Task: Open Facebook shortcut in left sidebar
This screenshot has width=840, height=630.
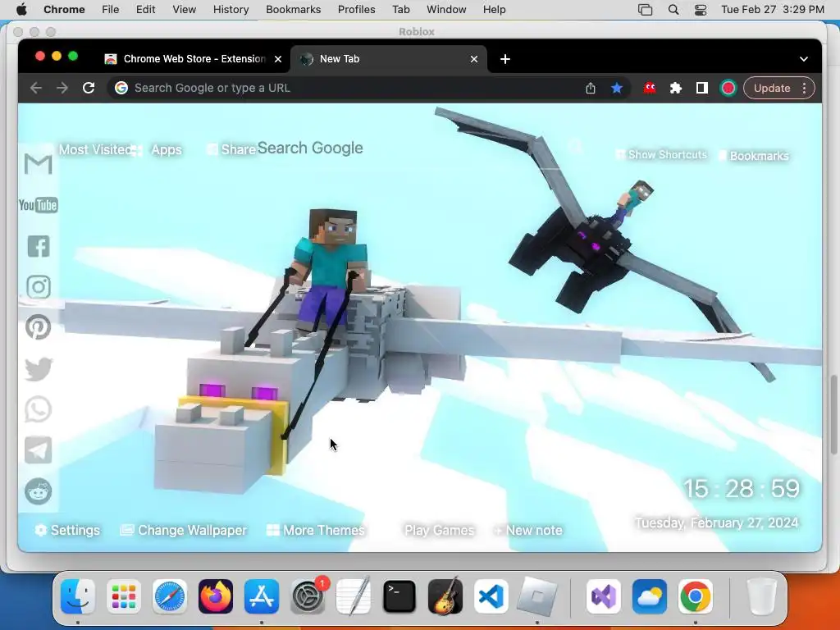Action: [39, 246]
